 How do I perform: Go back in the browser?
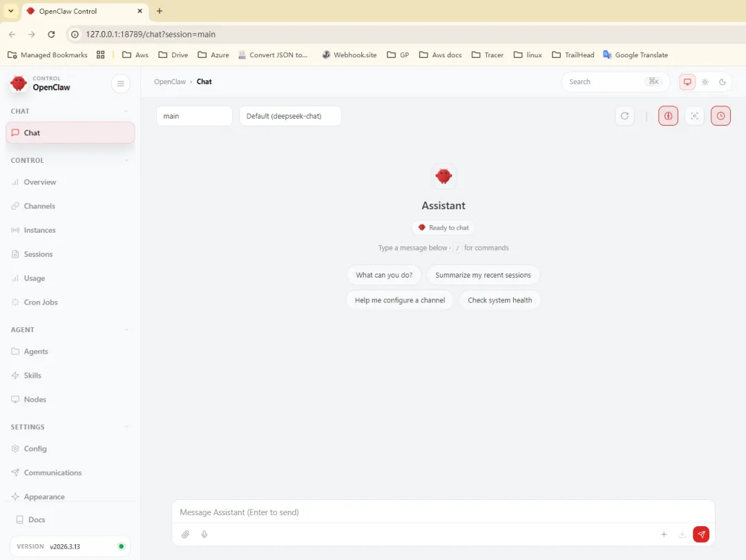[x=12, y=35]
